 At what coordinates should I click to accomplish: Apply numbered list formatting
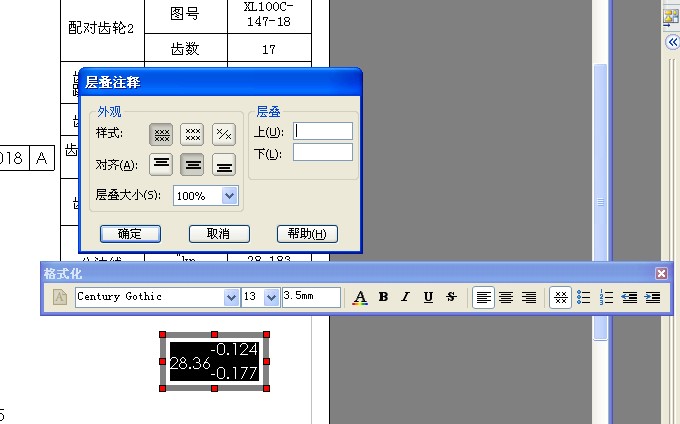coord(606,297)
